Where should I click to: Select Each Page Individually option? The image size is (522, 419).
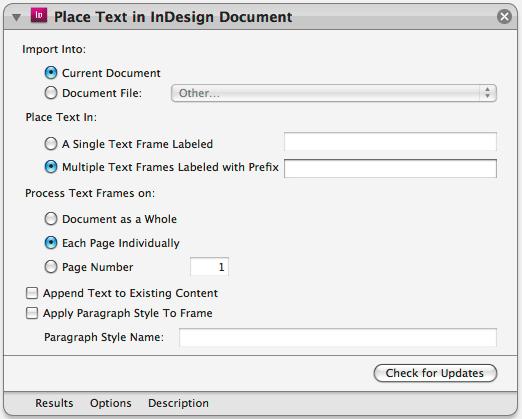51,243
